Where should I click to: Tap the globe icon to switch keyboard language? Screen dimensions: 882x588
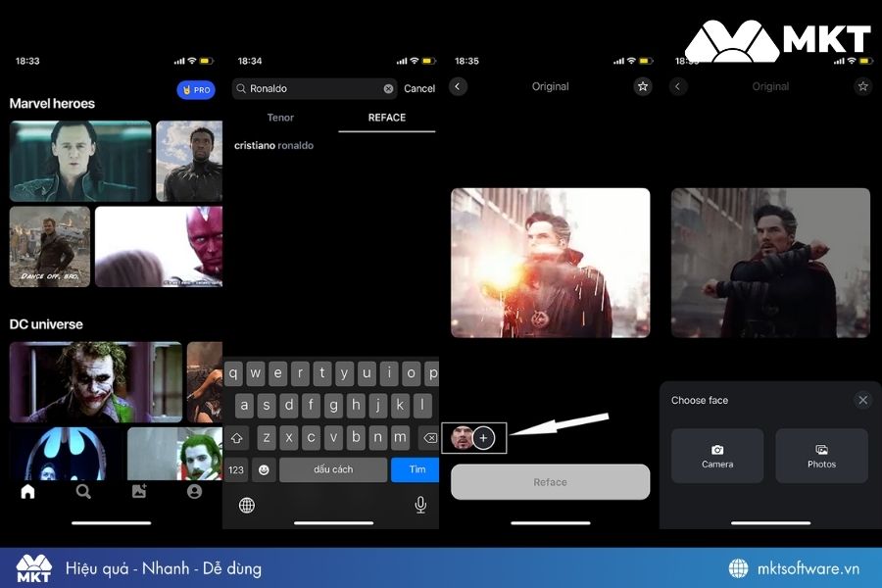tap(246, 505)
